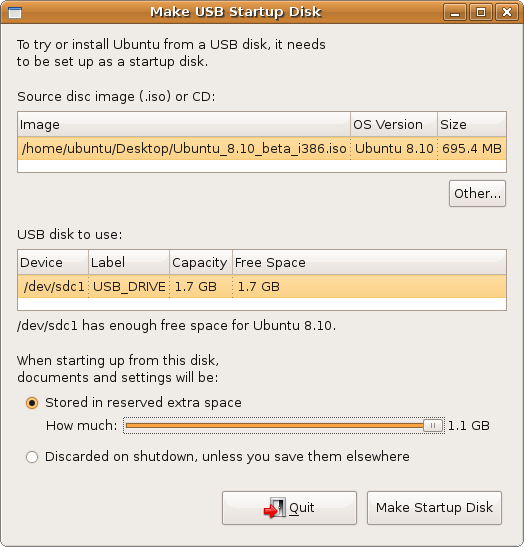Select the Ubuntu_8.10_beta_i386.iso image row
524x547 pixels.
pos(262,149)
